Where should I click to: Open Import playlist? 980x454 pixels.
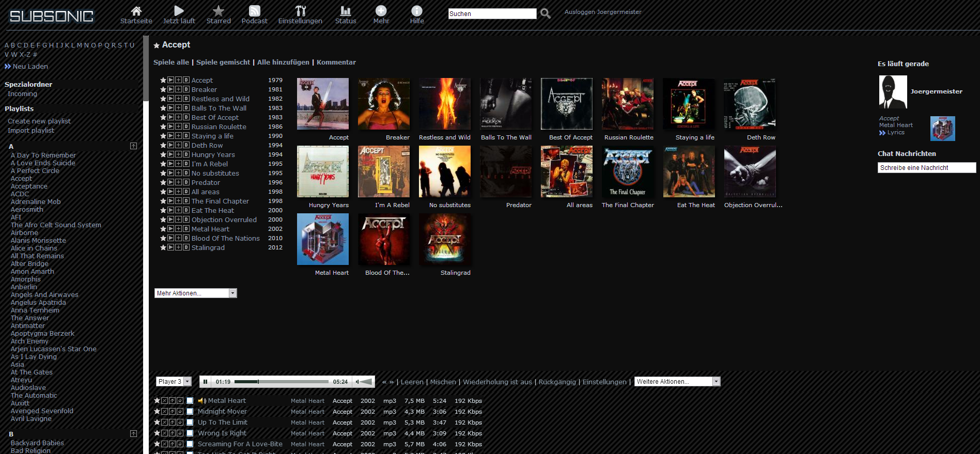click(31, 131)
